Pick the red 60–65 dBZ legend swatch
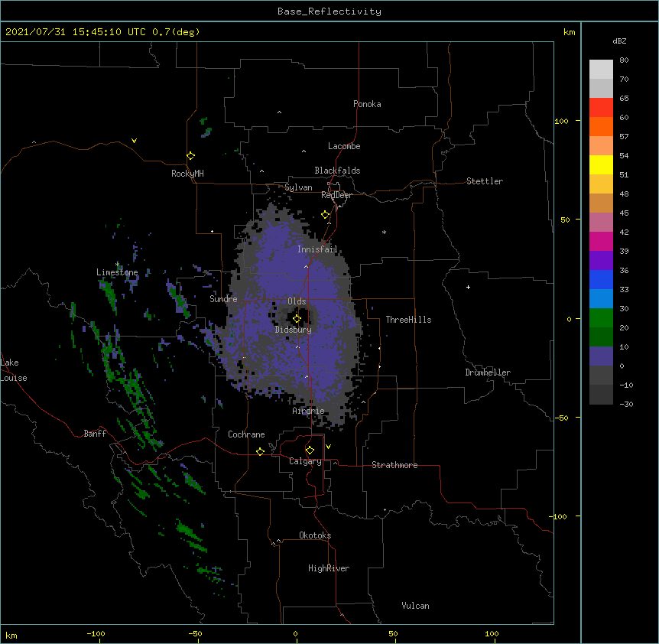Image resolution: width=659 pixels, height=644 pixels. pos(601,107)
